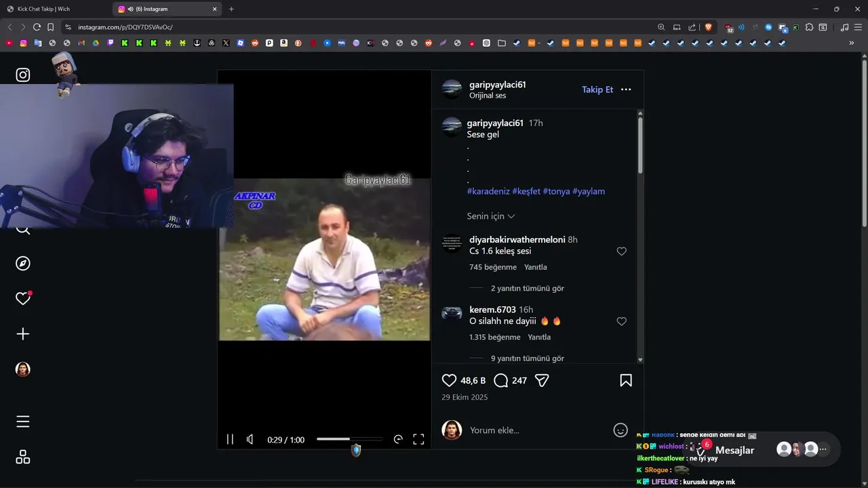This screenshot has width=868, height=488.
Task: Open garipyaylaci61 profile from post header
Action: tap(498, 85)
